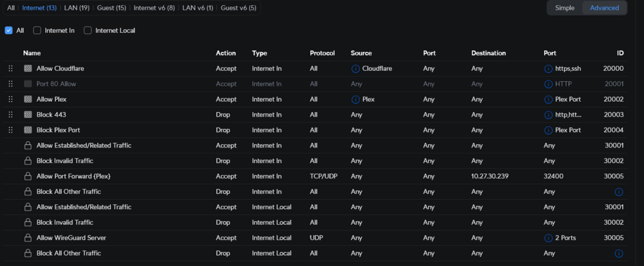Click the lock icon of Internet Local Block Invalid Traffic
This screenshot has width=644, height=266.
[x=28, y=222]
